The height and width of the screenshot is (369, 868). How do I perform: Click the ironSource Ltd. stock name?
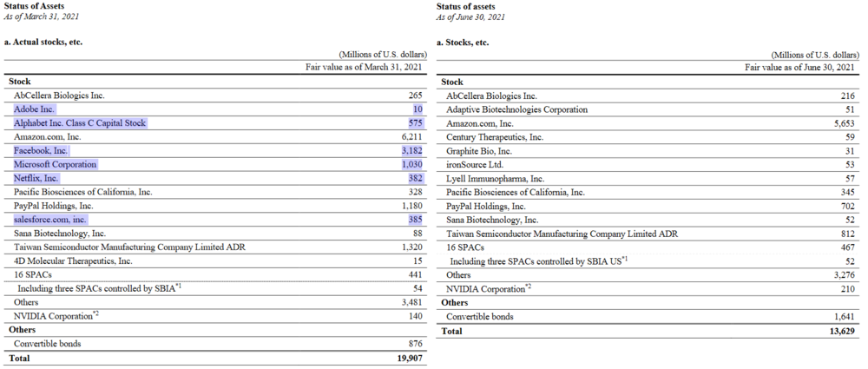click(x=475, y=164)
